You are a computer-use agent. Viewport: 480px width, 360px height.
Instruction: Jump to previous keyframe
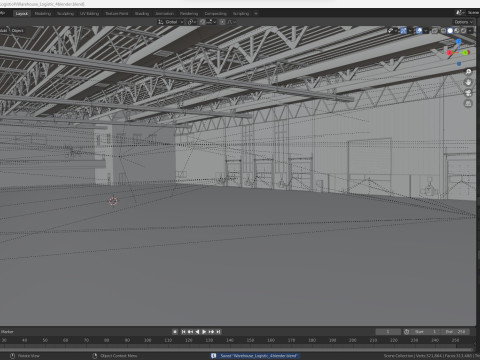pyautogui.click(x=190, y=332)
